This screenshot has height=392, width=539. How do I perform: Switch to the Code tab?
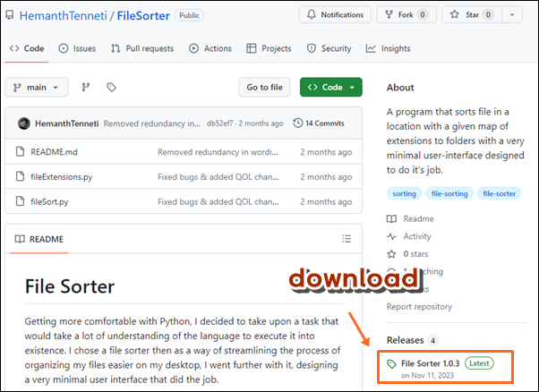pyautogui.click(x=27, y=48)
